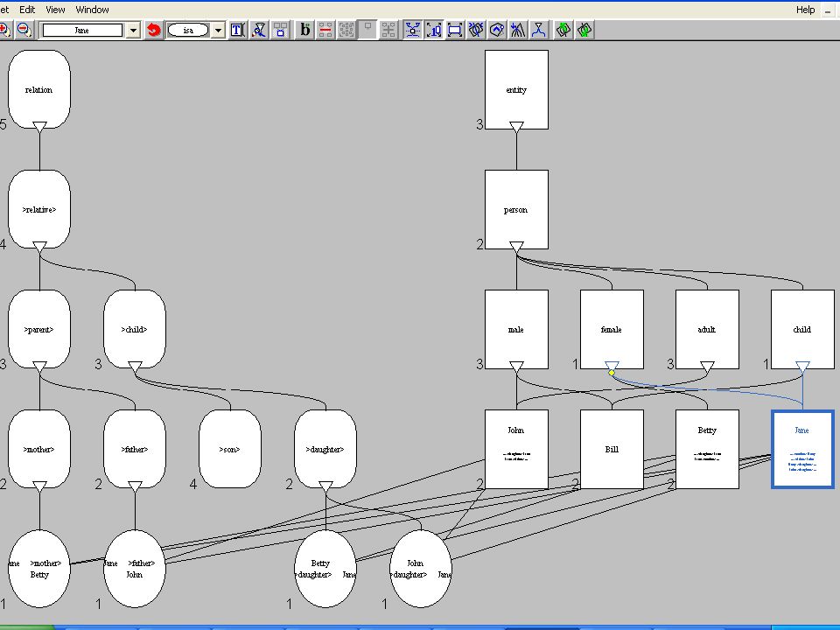840x630 pixels.
Task: Select the Betty >daughter> Jane ellipse
Action: point(325,569)
